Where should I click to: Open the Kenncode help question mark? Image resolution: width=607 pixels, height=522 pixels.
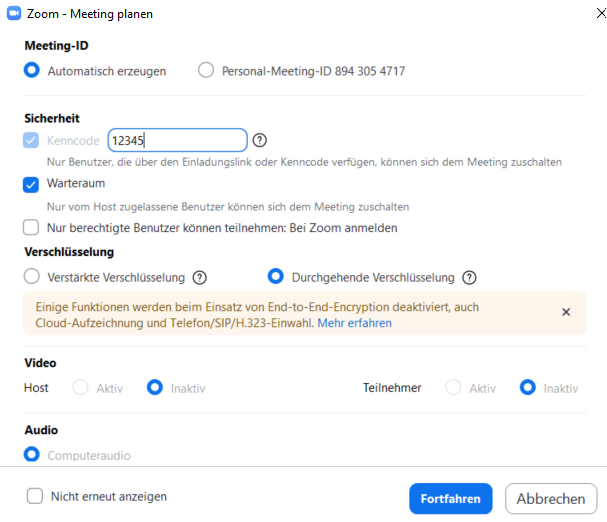click(x=259, y=140)
